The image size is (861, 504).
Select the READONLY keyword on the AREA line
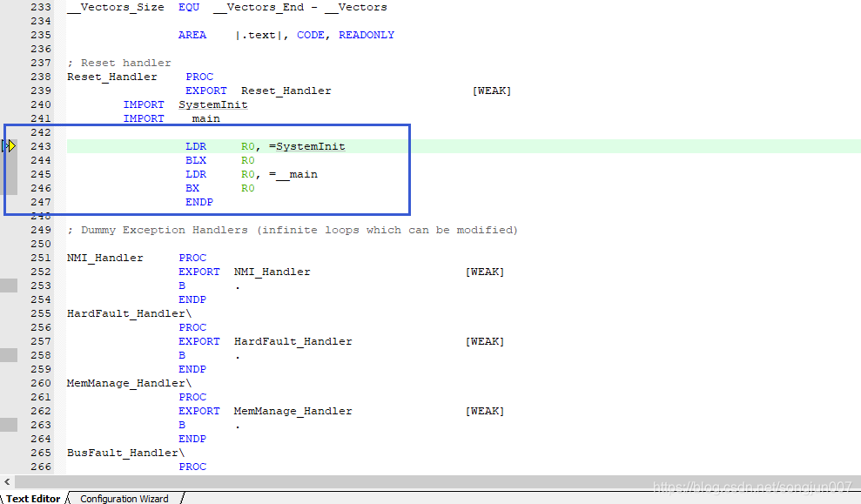click(x=367, y=35)
